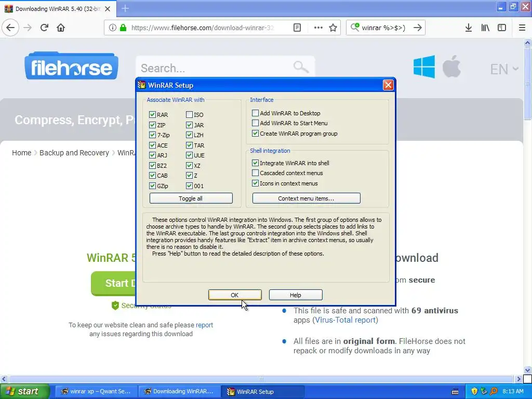Click page scrollbar down arrow
The image size is (532, 399).
[x=527, y=370]
